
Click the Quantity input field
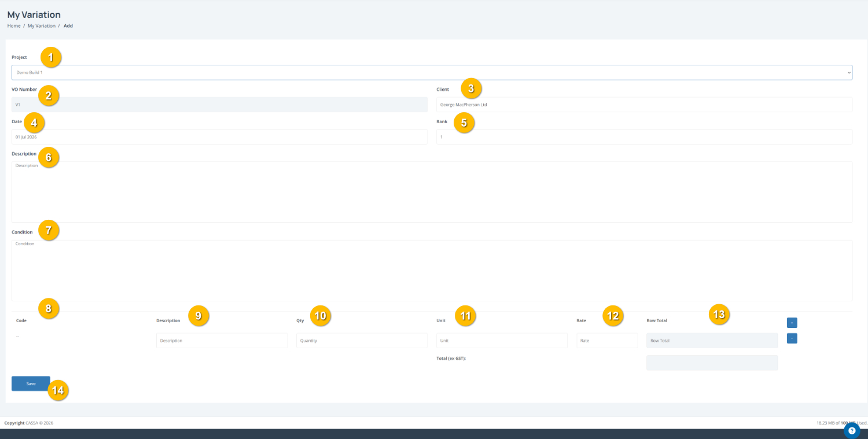[x=362, y=341]
